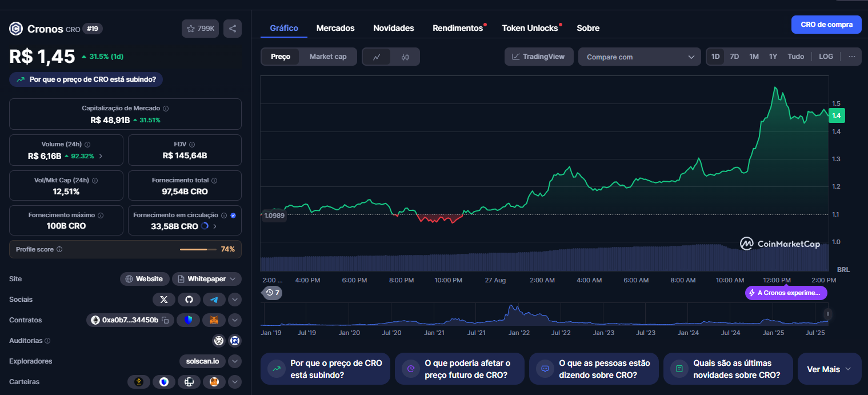
Task: Switch to the Rendimentos tab
Action: 458,28
